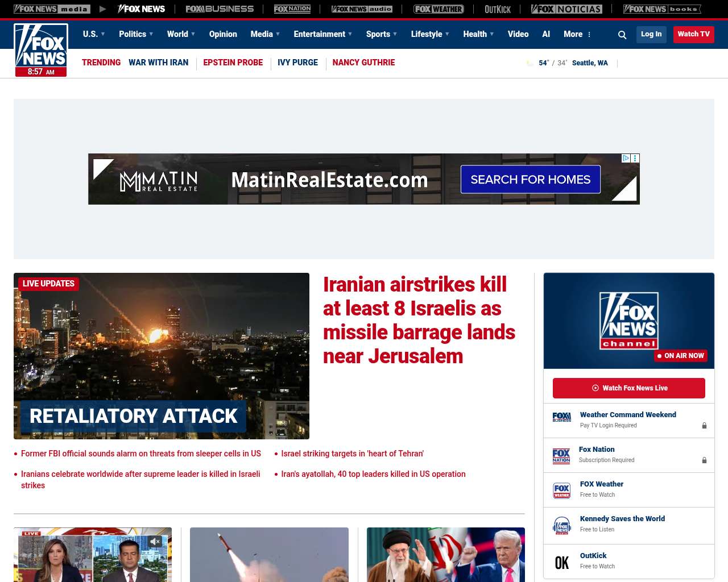Open the More vertical dots menu
This screenshot has width=728, height=582.
pyautogui.click(x=589, y=35)
